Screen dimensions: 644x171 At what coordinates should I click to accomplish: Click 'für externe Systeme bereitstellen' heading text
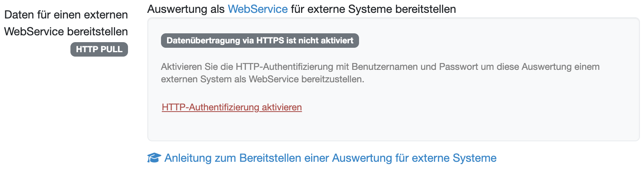pos(373,9)
